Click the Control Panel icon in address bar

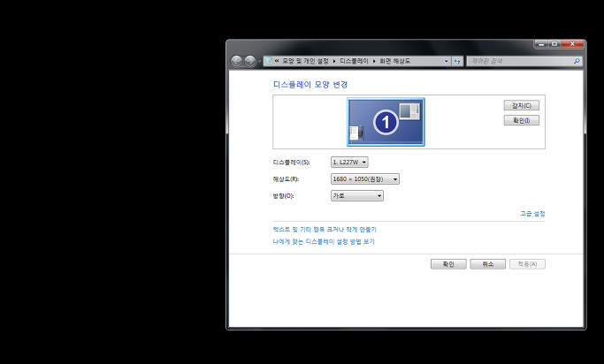tap(269, 61)
